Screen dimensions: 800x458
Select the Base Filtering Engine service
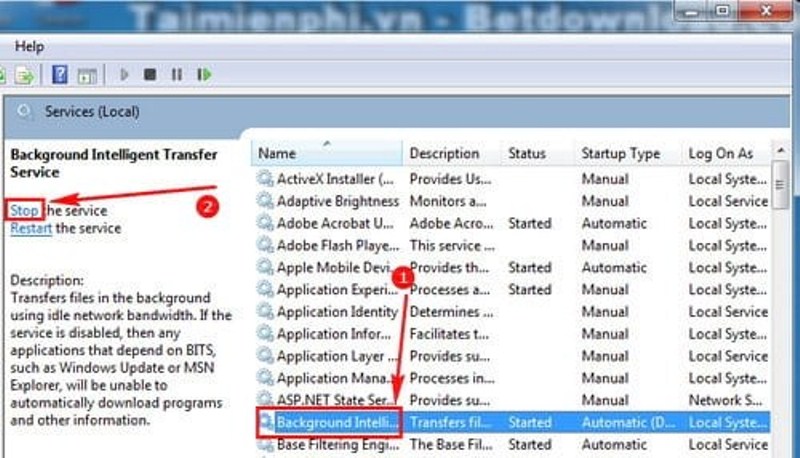coord(513,444)
